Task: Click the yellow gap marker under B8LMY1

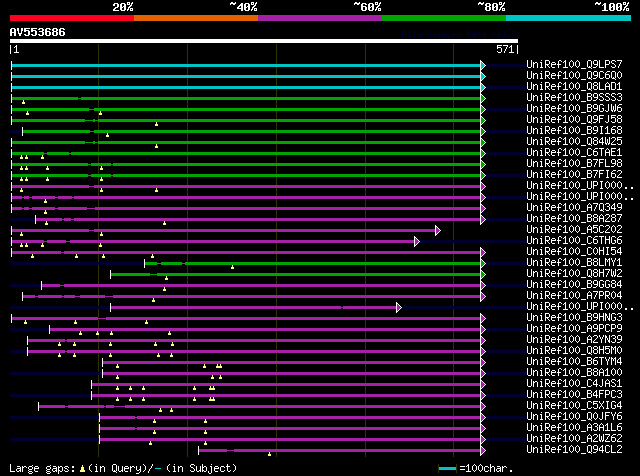Action: pos(232,267)
